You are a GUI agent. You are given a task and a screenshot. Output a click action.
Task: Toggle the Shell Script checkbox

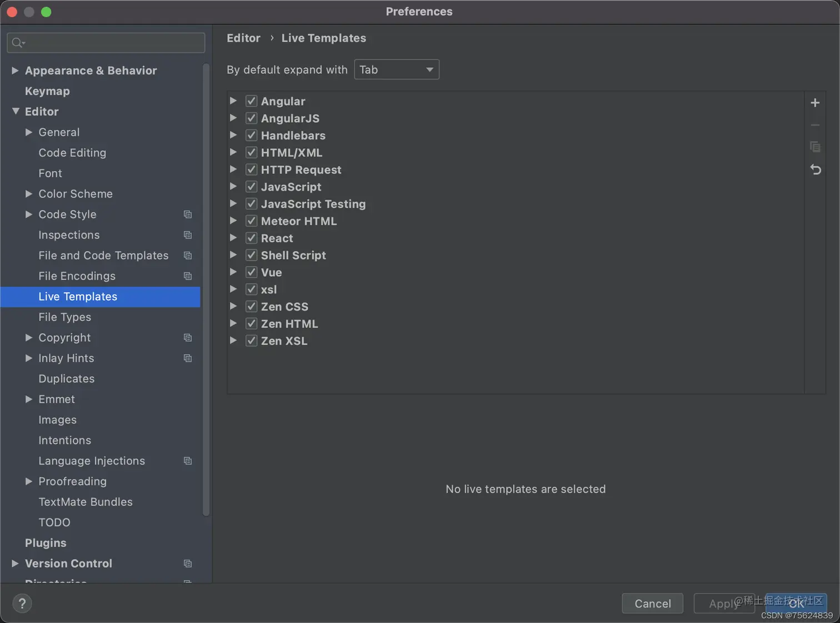252,255
